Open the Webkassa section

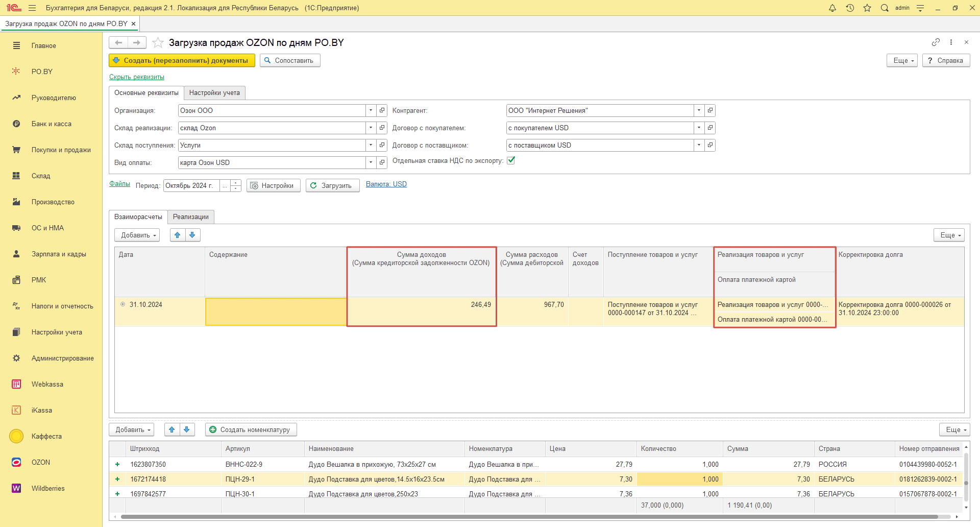pos(47,384)
